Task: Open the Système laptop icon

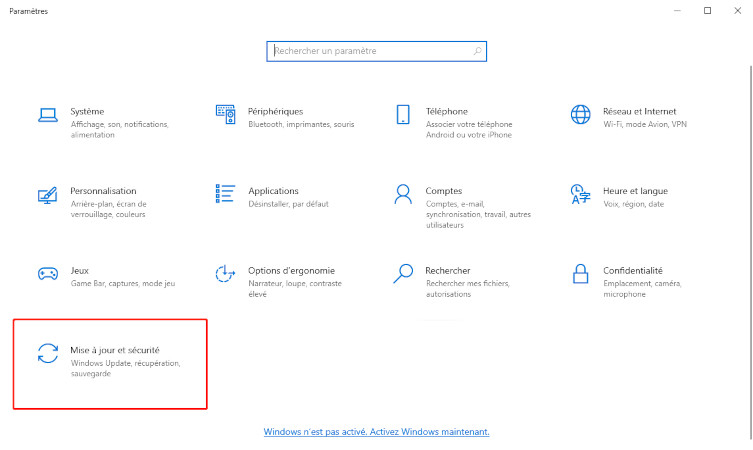Action: [x=48, y=115]
